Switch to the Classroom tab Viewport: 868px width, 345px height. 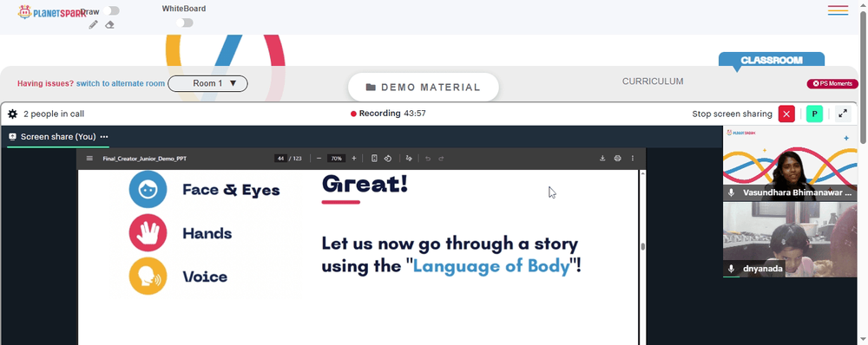tap(772, 61)
